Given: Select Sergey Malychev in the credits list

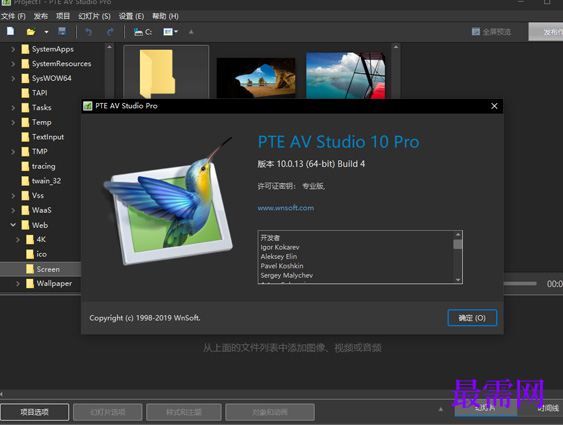Looking at the screenshot, I should coord(287,275).
